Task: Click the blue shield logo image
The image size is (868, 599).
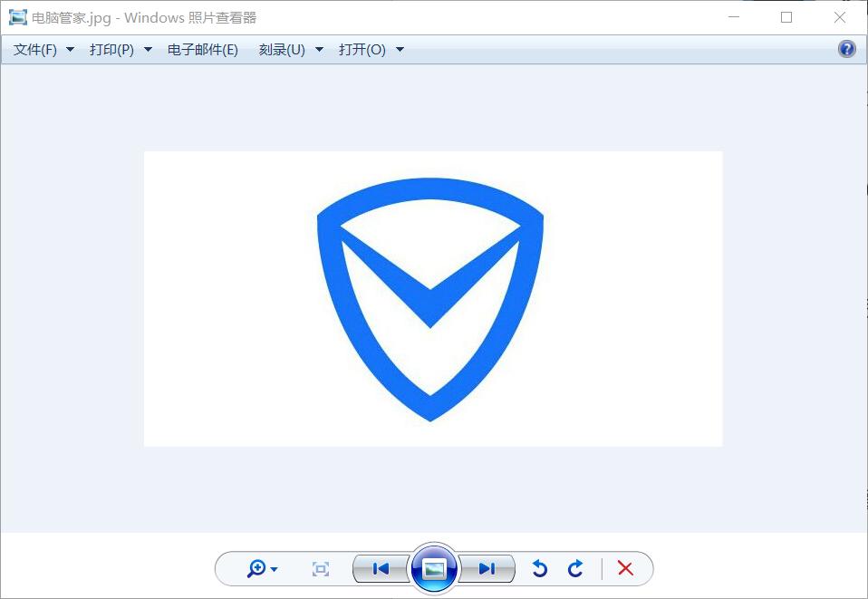Action: 432,299
